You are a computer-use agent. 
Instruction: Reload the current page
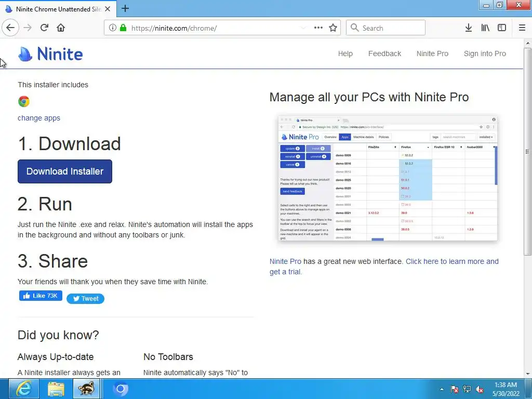pos(44,28)
